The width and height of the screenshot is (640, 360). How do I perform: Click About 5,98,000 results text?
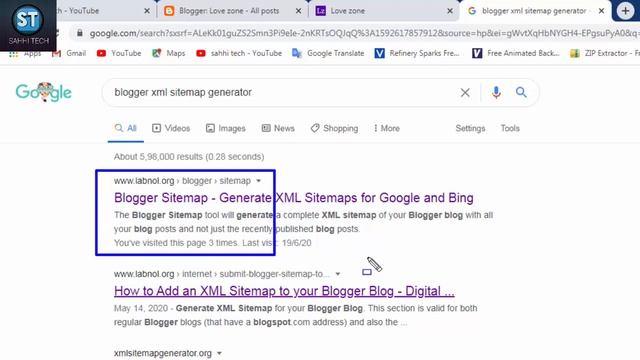[x=189, y=157]
